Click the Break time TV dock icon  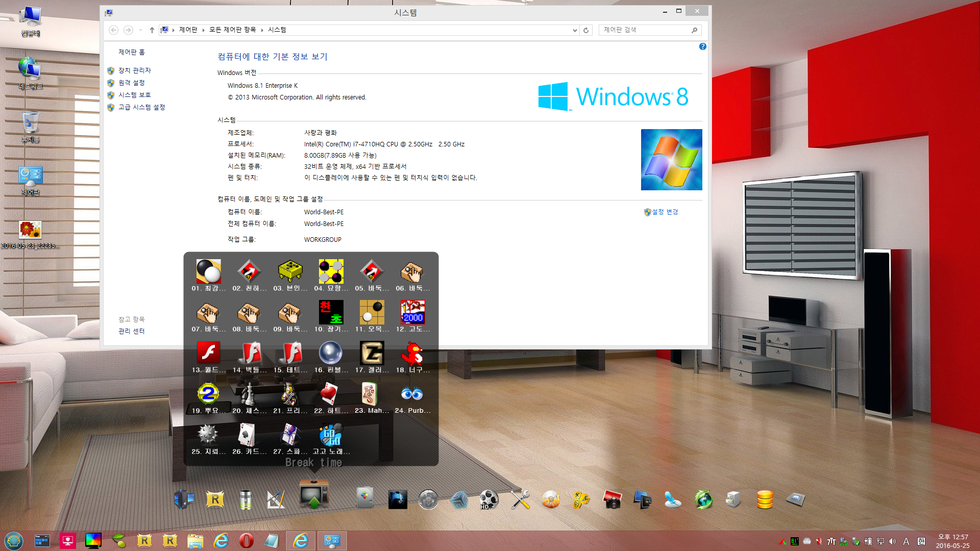coord(314,493)
